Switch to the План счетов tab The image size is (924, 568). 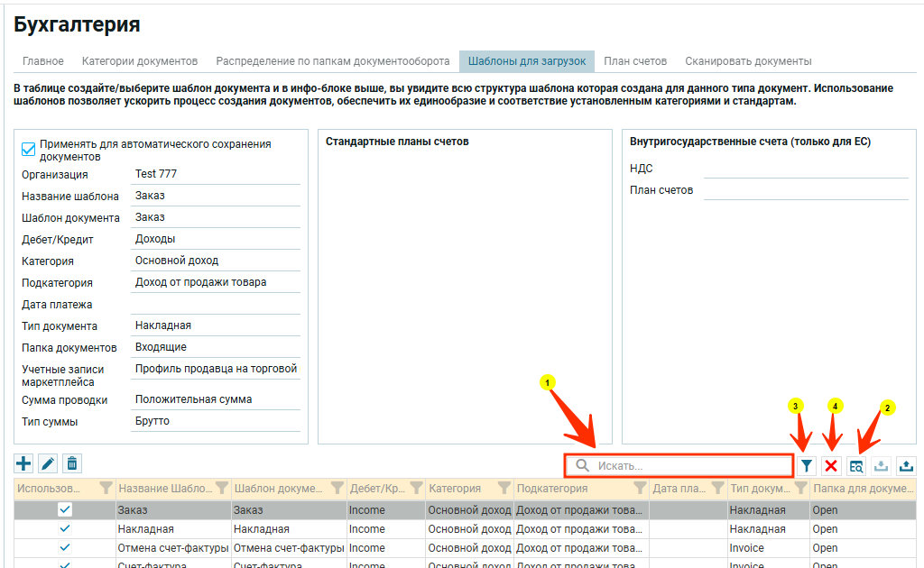coord(635,61)
